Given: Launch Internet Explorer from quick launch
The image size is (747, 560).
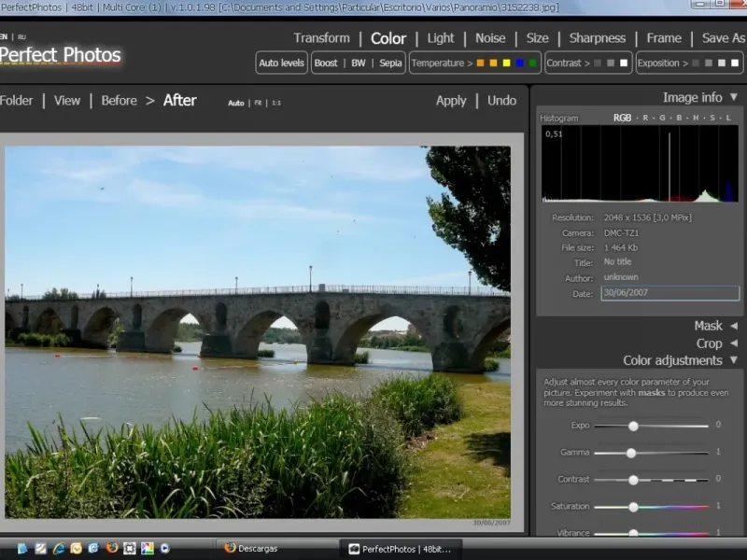Looking at the screenshot, I should coord(58,548).
